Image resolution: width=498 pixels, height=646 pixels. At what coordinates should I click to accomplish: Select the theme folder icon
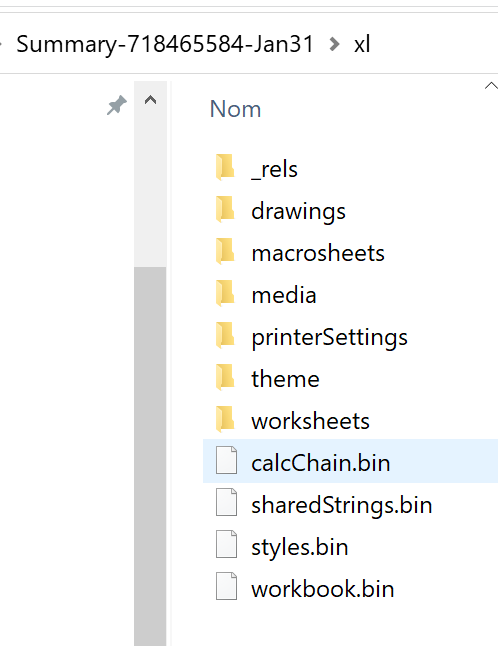225,377
